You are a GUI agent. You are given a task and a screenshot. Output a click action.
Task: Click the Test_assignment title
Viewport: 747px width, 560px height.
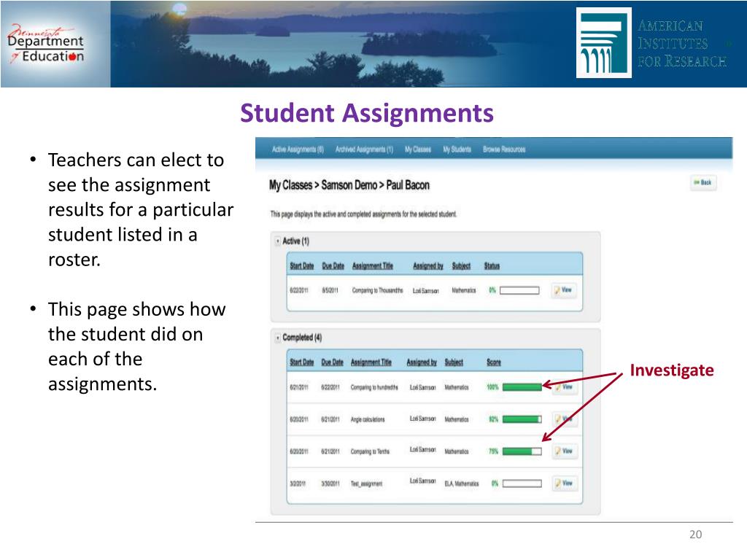[366, 484]
